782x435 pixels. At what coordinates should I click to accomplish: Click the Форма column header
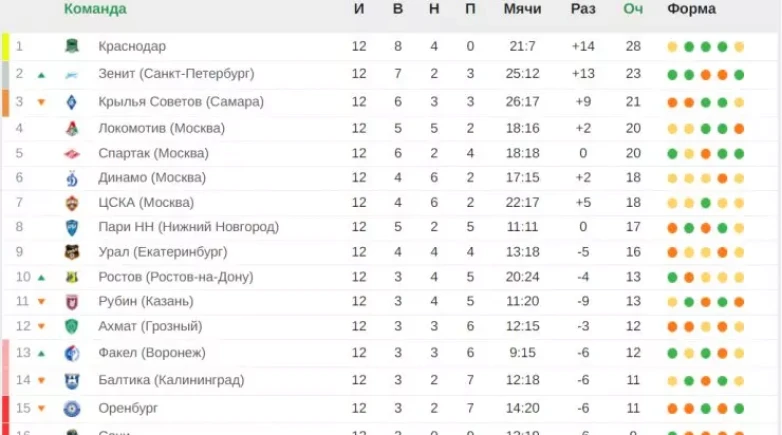(692, 9)
